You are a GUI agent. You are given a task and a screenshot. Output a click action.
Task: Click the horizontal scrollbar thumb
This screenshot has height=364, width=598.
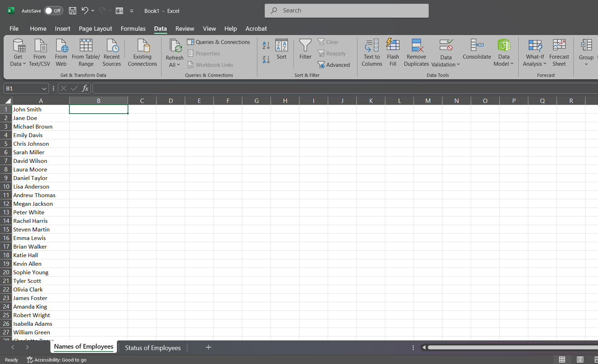coord(513,347)
